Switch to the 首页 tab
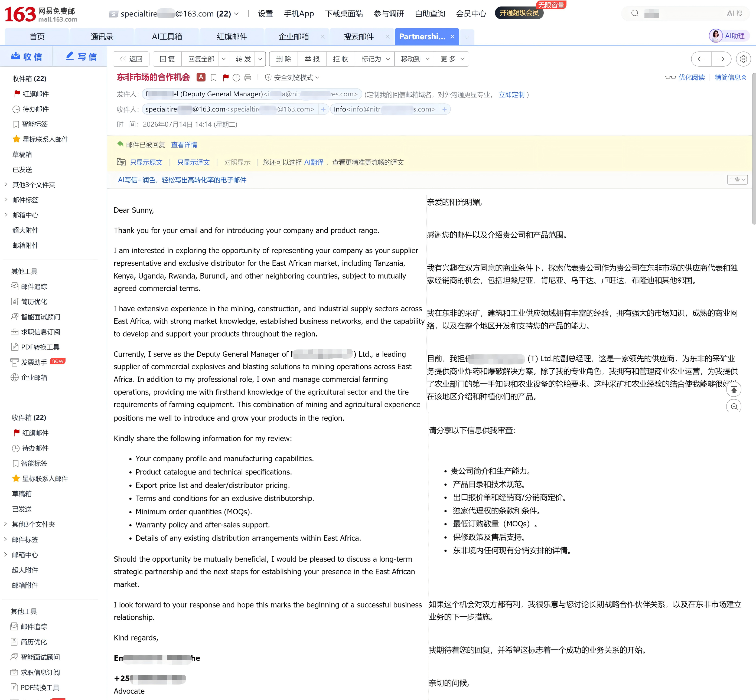 (x=37, y=37)
